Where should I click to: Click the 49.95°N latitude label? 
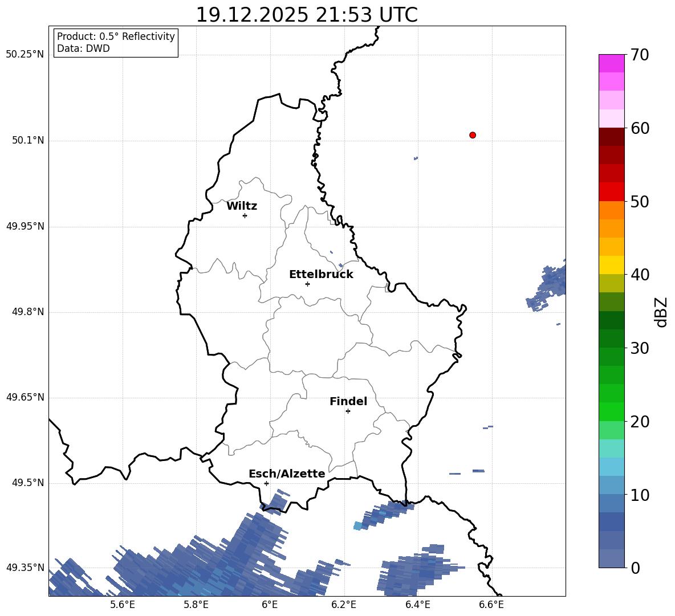(x=25, y=226)
